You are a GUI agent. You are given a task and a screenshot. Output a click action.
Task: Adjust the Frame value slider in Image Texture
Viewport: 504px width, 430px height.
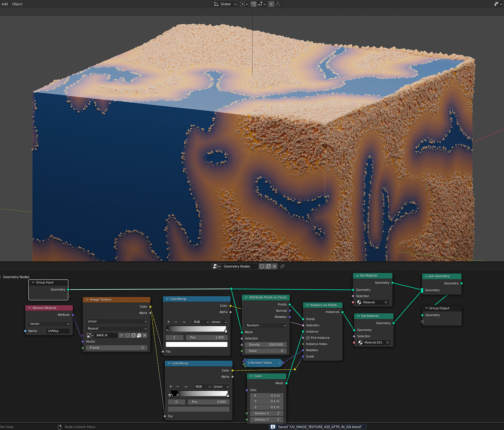(117, 348)
